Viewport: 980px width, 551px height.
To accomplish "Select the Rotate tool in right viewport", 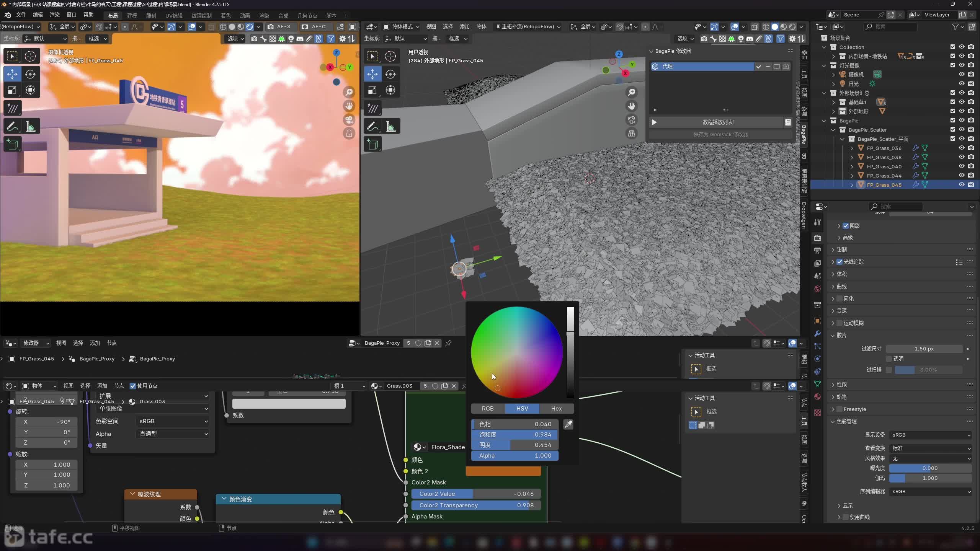I will click(x=390, y=74).
